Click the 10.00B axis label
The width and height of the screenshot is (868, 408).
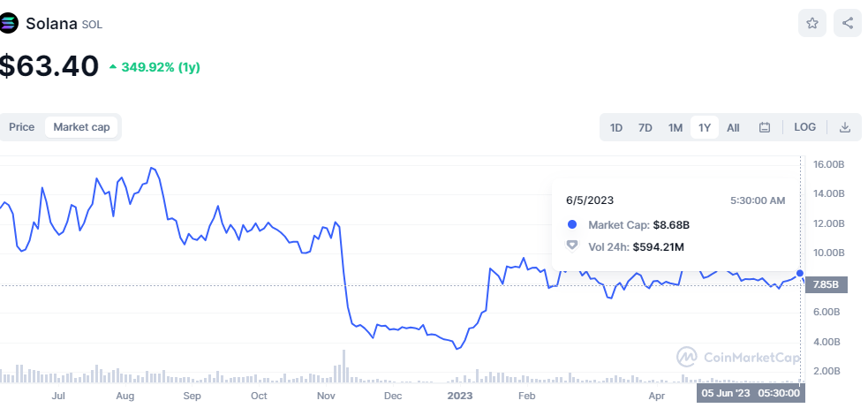pyautogui.click(x=828, y=253)
